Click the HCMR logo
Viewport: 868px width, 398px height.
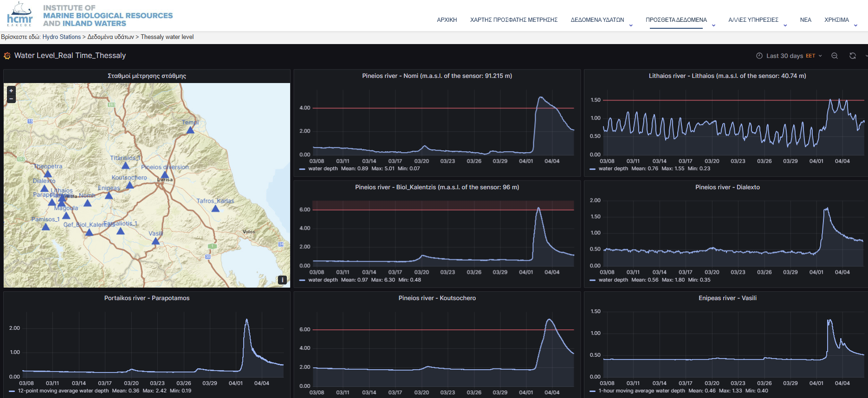20,15
